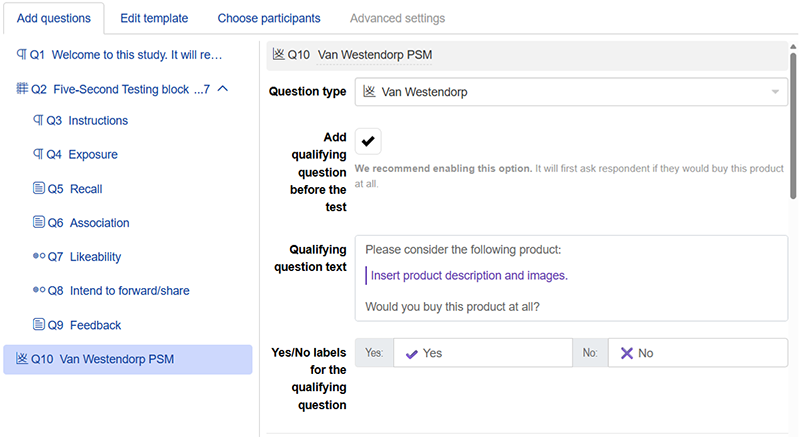Click the 'No:' prefix label
800x437 pixels.
coord(590,353)
